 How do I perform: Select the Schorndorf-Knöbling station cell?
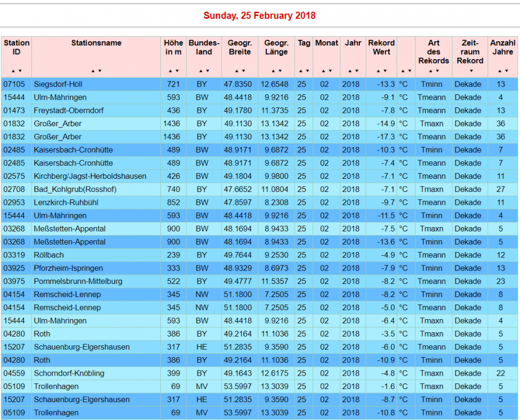click(x=69, y=373)
